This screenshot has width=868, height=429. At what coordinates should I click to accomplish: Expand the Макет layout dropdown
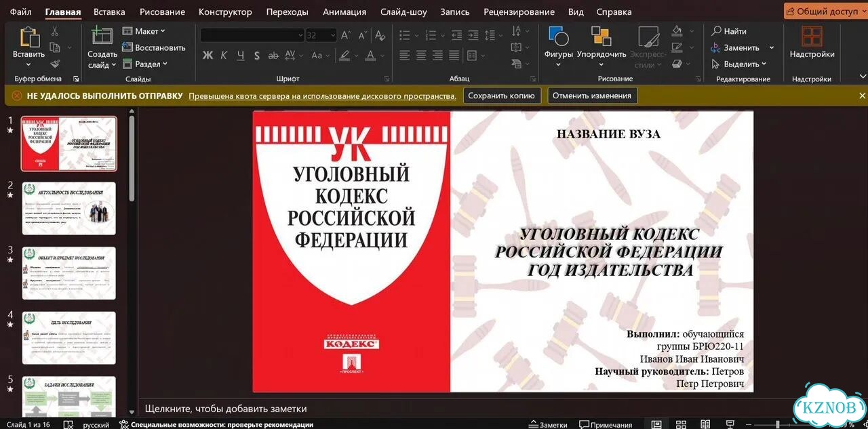click(144, 31)
